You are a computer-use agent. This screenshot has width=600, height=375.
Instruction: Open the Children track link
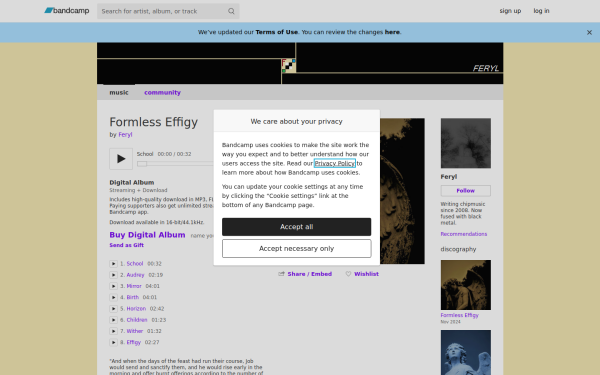coord(137,320)
